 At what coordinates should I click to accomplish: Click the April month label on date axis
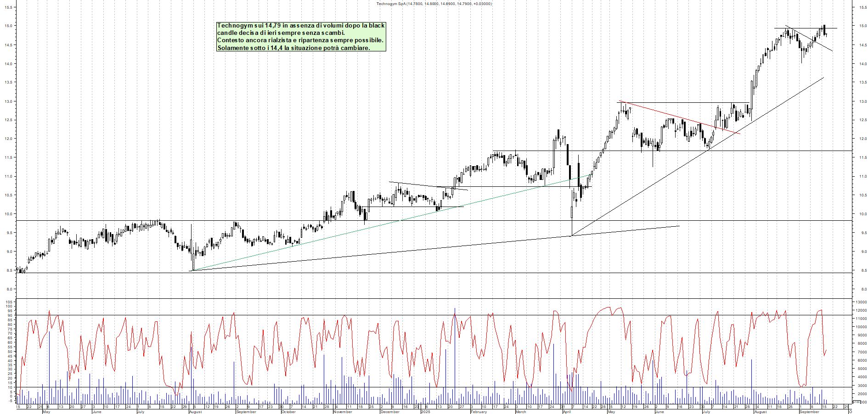click(x=567, y=412)
